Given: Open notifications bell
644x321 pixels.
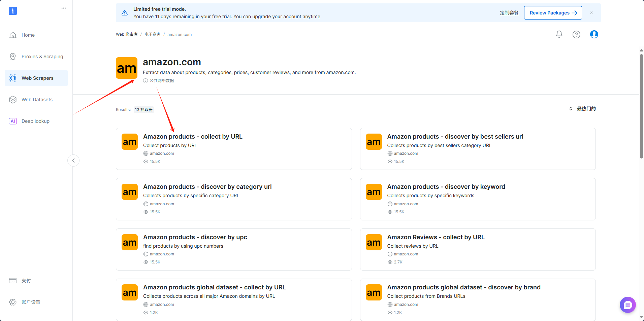Looking at the screenshot, I should click(x=559, y=34).
